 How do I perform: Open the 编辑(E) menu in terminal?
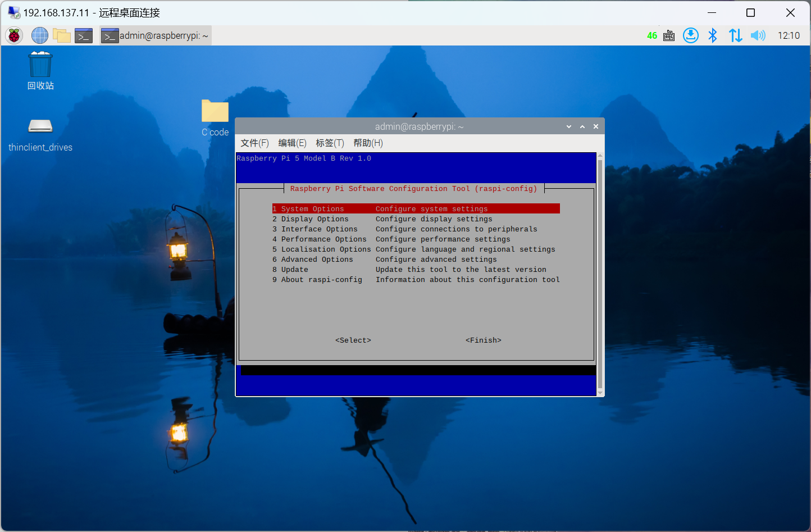(292, 143)
